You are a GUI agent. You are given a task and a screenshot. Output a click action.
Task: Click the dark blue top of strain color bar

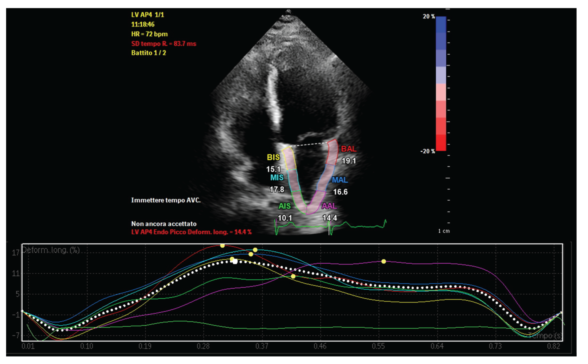[x=441, y=24]
